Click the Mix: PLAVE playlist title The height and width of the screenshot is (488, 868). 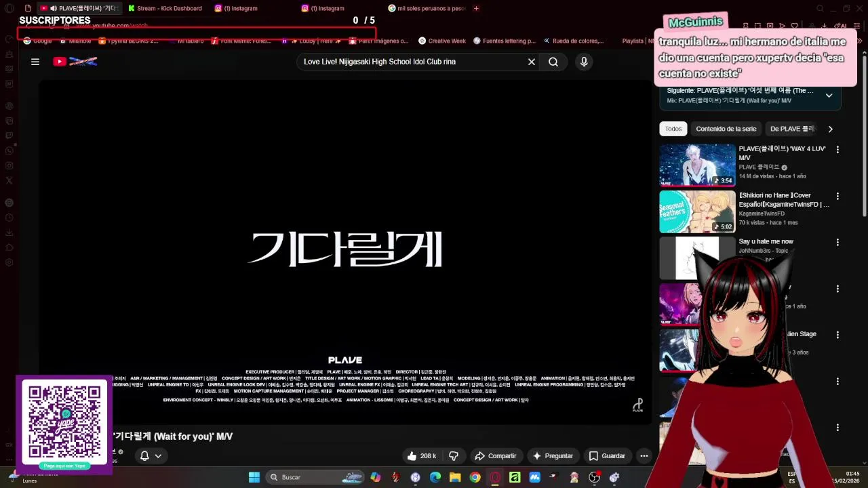(x=729, y=101)
